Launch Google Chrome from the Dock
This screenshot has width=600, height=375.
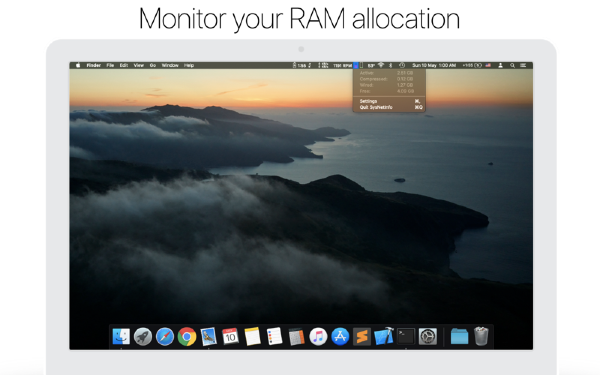pos(187,337)
